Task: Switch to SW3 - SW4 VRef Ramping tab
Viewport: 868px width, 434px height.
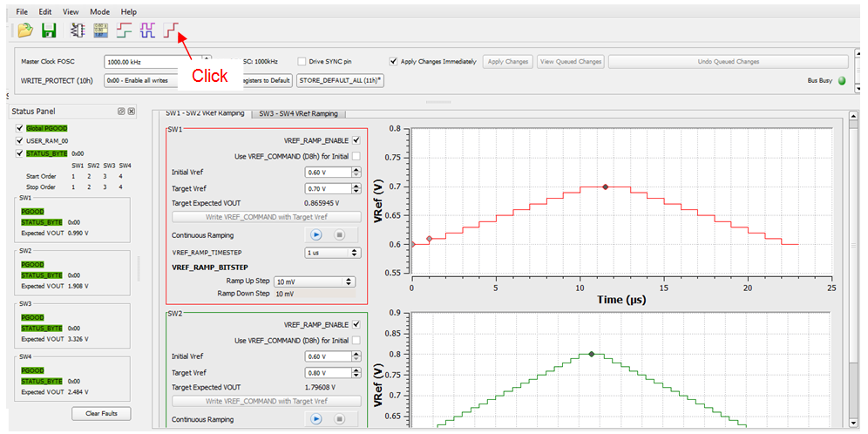Action: pyautogui.click(x=298, y=113)
